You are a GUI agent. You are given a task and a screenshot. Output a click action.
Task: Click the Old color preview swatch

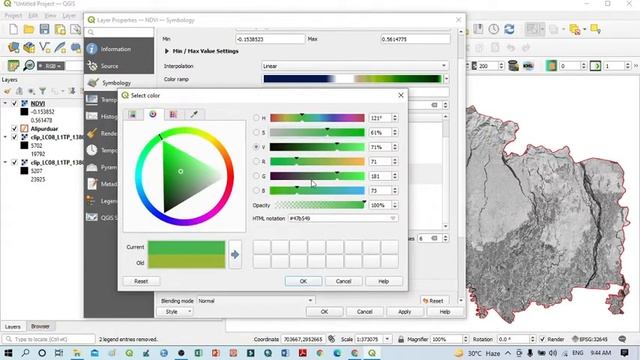[x=187, y=262]
